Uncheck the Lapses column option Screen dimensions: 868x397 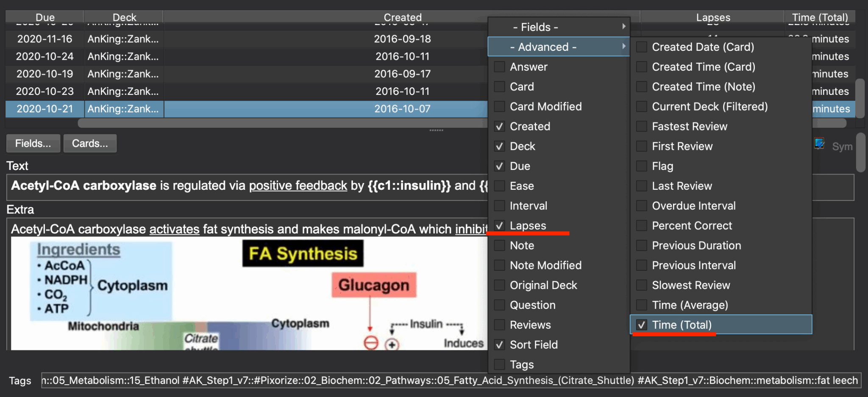pos(500,226)
